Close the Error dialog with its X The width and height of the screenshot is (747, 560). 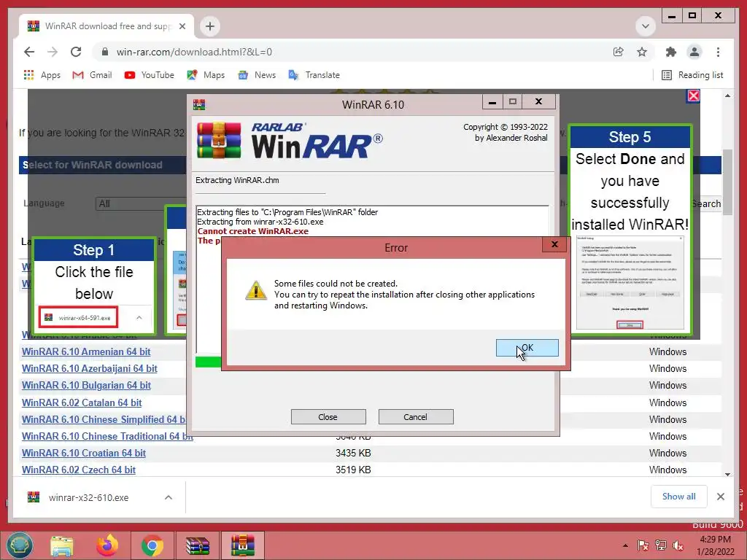click(554, 244)
